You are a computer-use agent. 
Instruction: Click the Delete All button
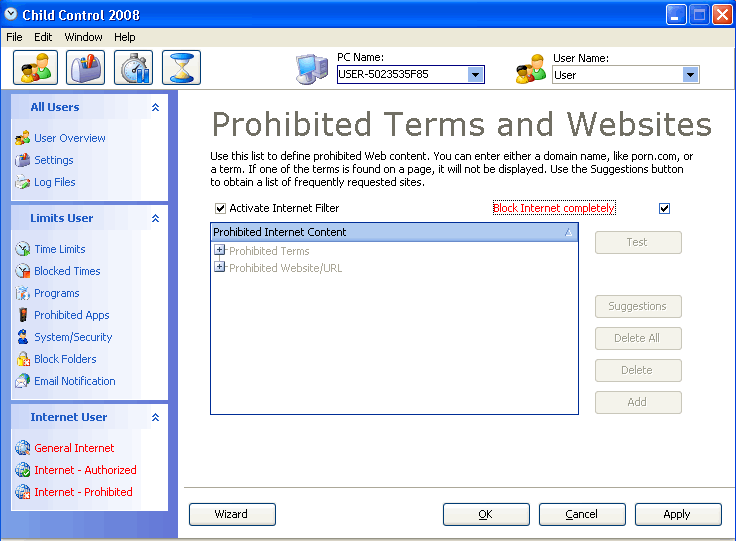pos(638,338)
